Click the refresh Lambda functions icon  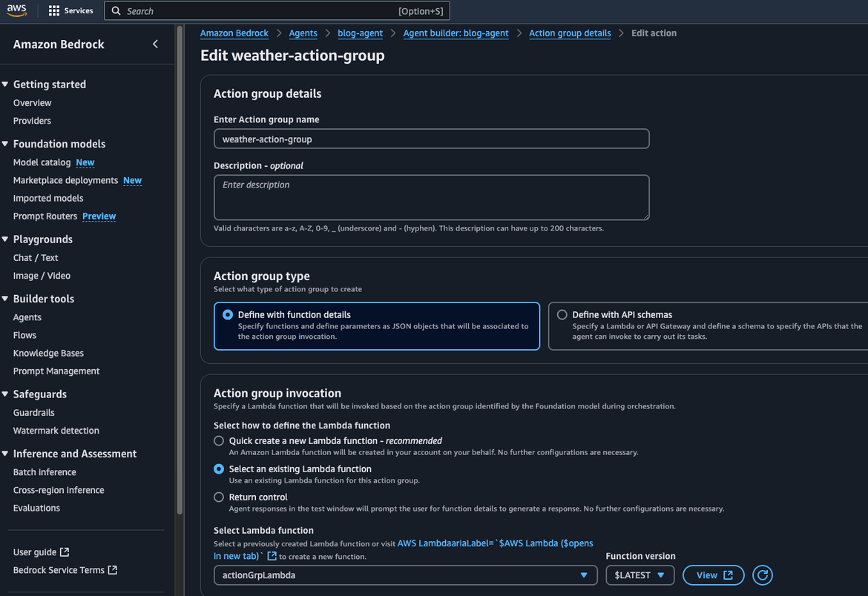[762, 575]
